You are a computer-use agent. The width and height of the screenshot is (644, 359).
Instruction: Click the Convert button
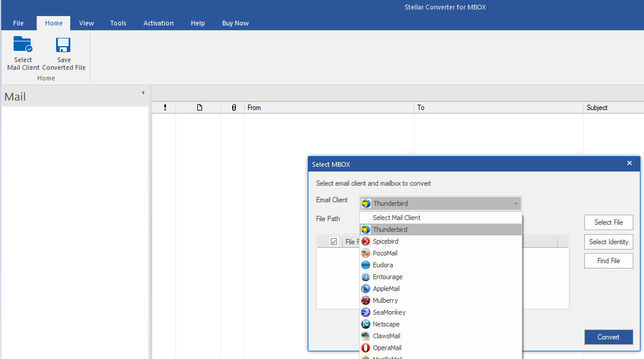coord(609,337)
